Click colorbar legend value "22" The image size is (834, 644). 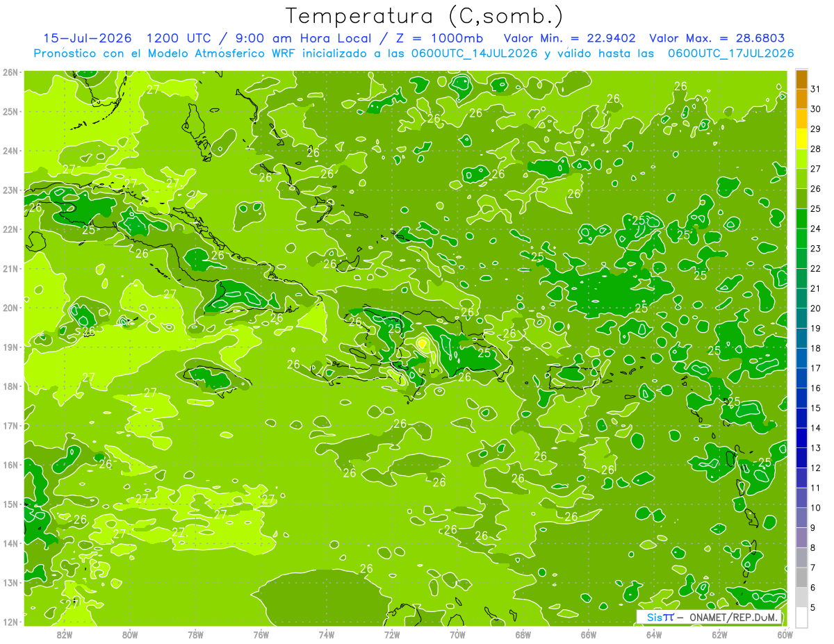[x=816, y=268]
